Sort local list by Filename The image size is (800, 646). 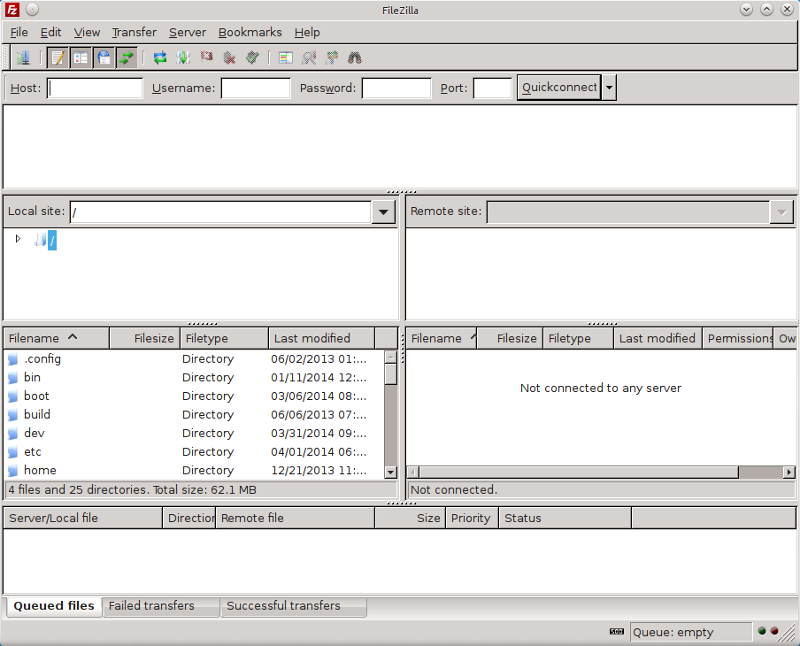(x=57, y=338)
